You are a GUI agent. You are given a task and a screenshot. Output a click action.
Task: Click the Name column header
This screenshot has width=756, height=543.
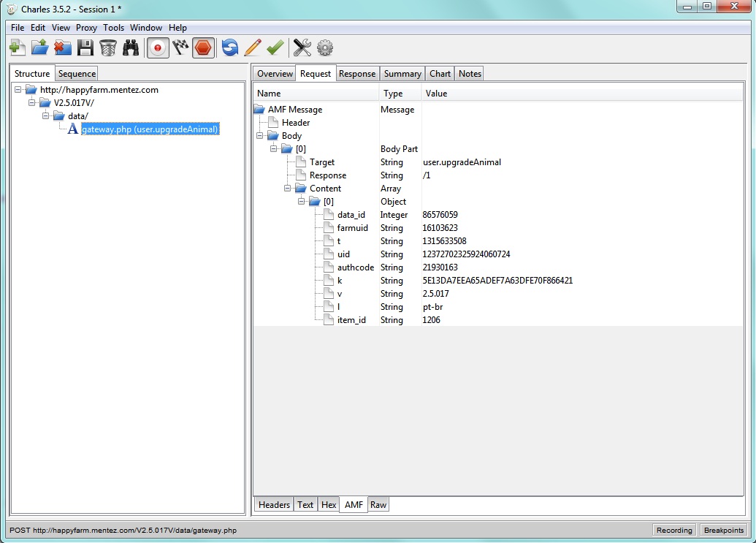(x=316, y=94)
